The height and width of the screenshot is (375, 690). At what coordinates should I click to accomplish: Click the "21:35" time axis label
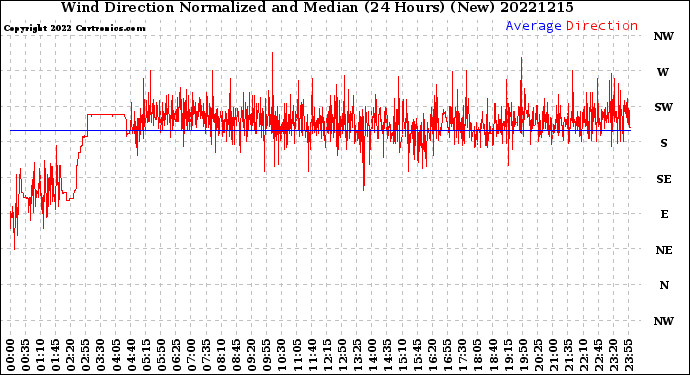click(x=569, y=355)
